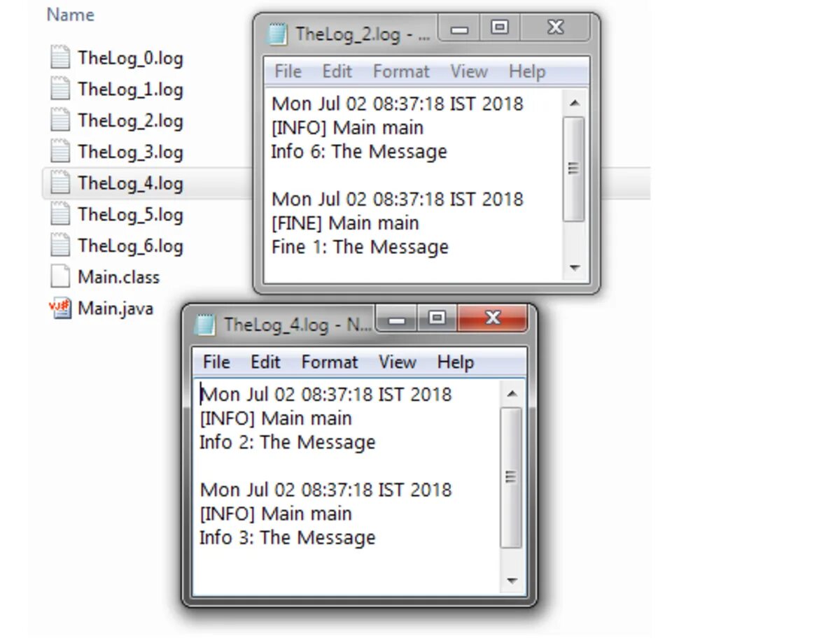Viewport: 840px width, 638px height.
Task: Open File menu in TheLog_2.log window
Action: point(288,71)
